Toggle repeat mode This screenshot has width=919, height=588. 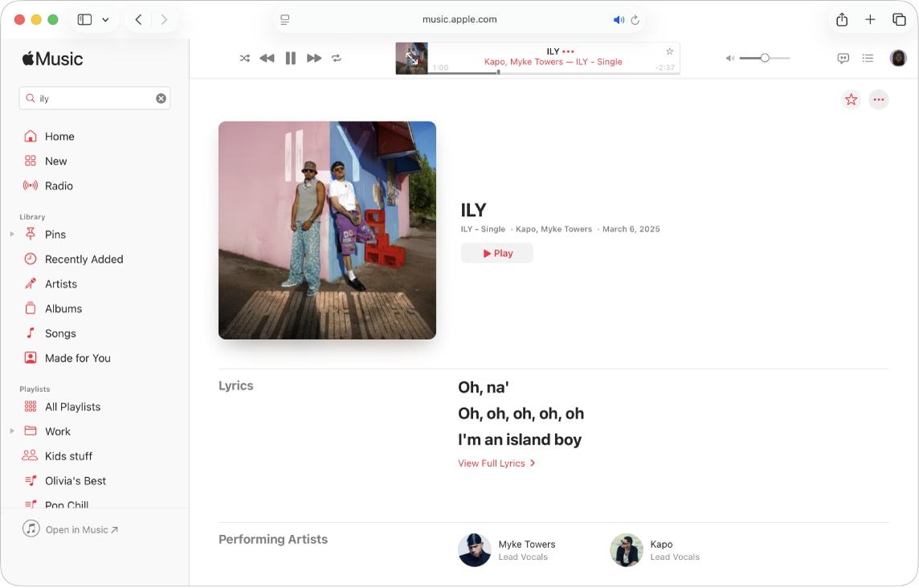coord(337,58)
